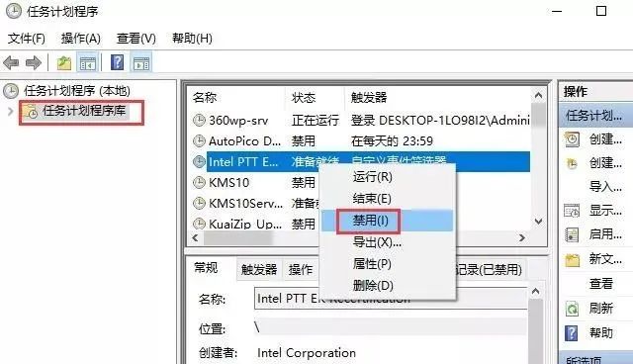
Task: Click the Back arrow toolbar icon
Action: 11,63
